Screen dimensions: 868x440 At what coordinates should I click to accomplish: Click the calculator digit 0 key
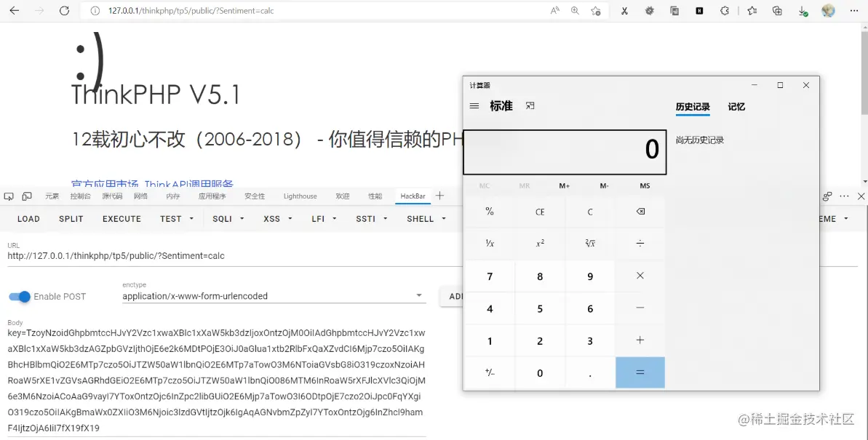540,372
